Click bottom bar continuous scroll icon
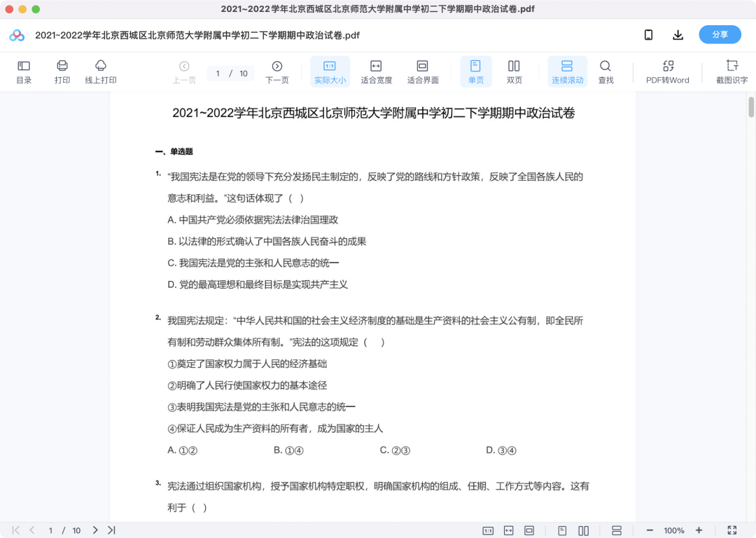 tap(616, 531)
